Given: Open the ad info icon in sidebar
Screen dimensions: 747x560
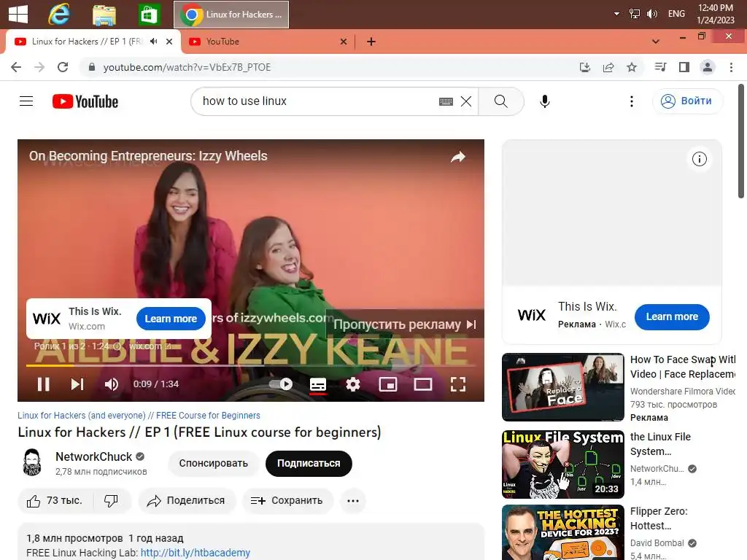Looking at the screenshot, I should [x=700, y=159].
